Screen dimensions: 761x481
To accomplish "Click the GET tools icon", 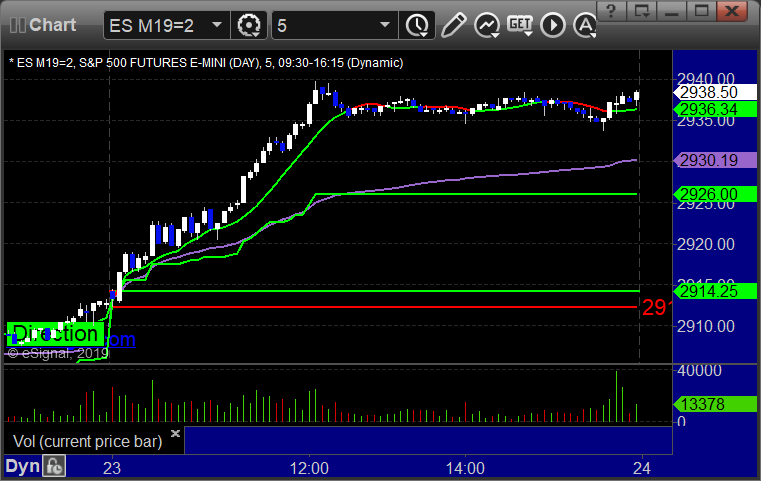I will pyautogui.click(x=520, y=24).
